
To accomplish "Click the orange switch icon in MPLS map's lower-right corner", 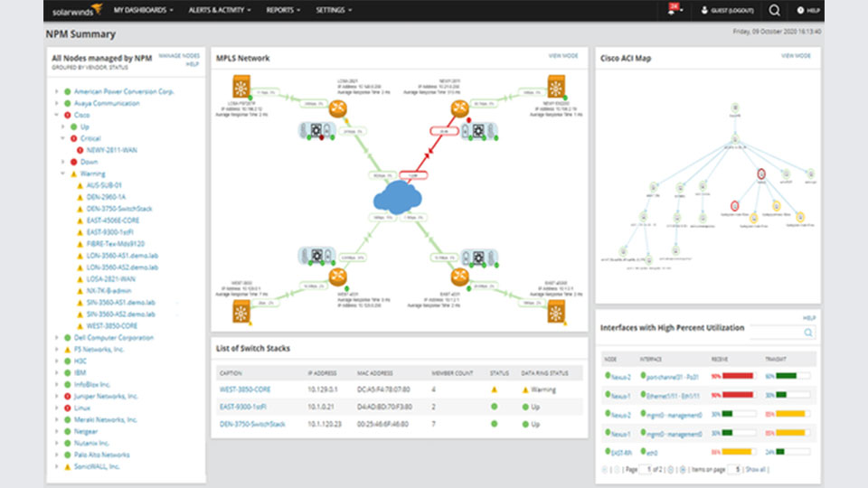I will [556, 312].
